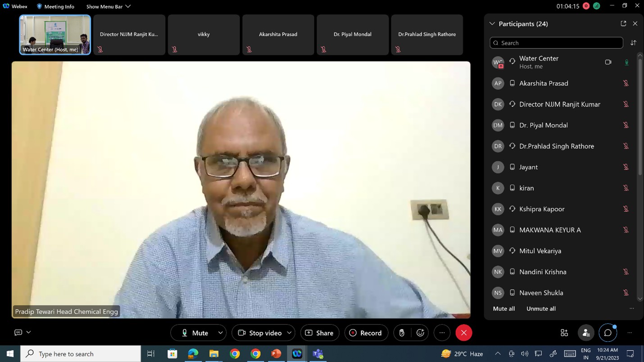The image size is (644, 362).
Task: Mute Water Center's active microphone
Action: pos(627,62)
